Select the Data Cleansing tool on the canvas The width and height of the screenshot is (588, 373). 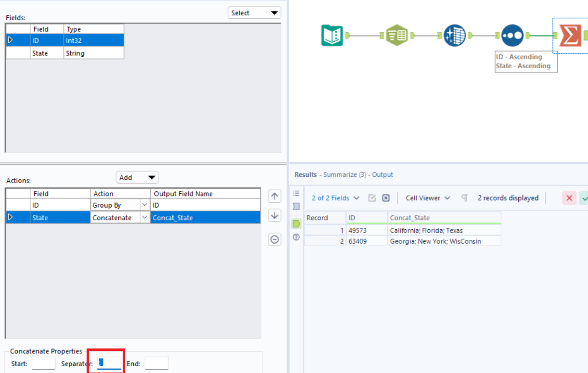pyautogui.click(x=455, y=35)
